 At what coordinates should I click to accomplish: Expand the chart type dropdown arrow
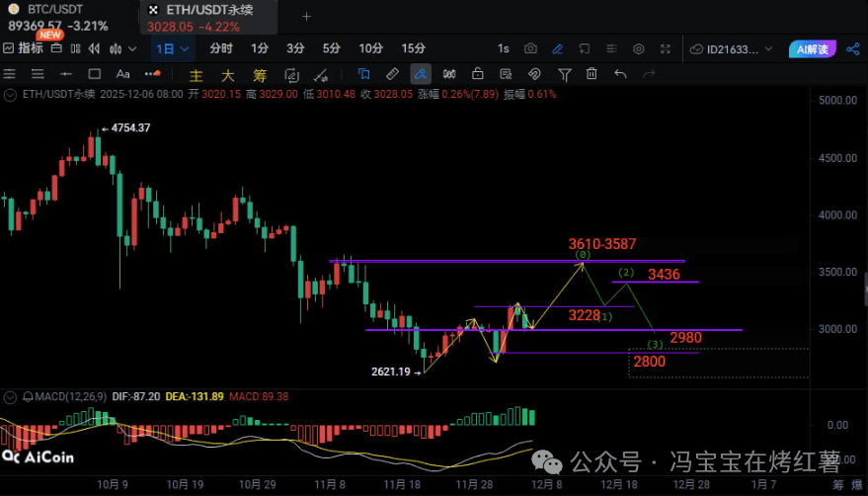pyautogui.click(x=132, y=48)
